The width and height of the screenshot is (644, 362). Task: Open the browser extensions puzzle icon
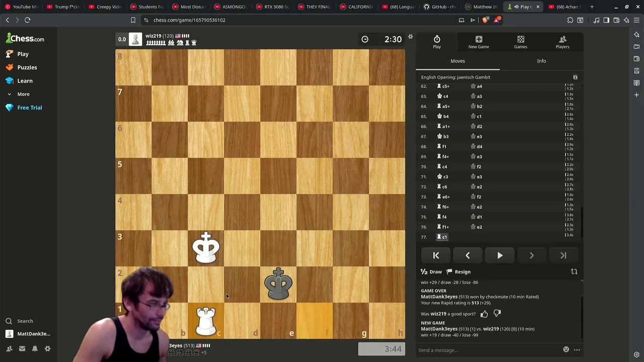(570, 20)
